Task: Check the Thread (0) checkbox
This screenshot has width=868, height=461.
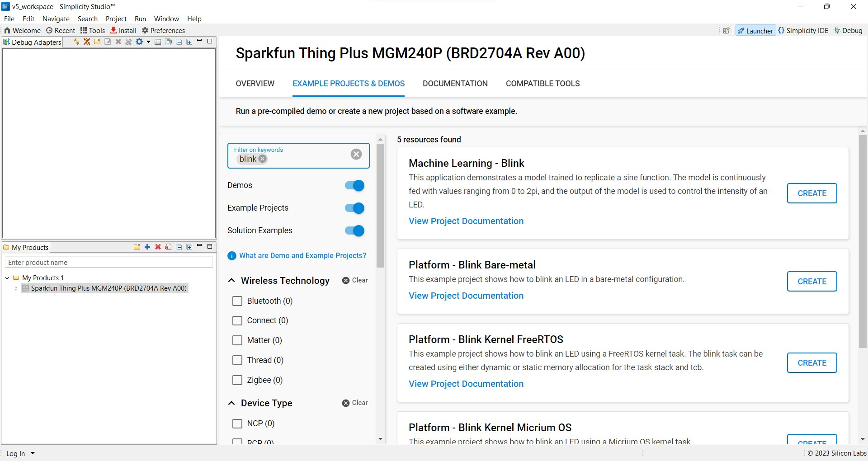Action: (237, 360)
